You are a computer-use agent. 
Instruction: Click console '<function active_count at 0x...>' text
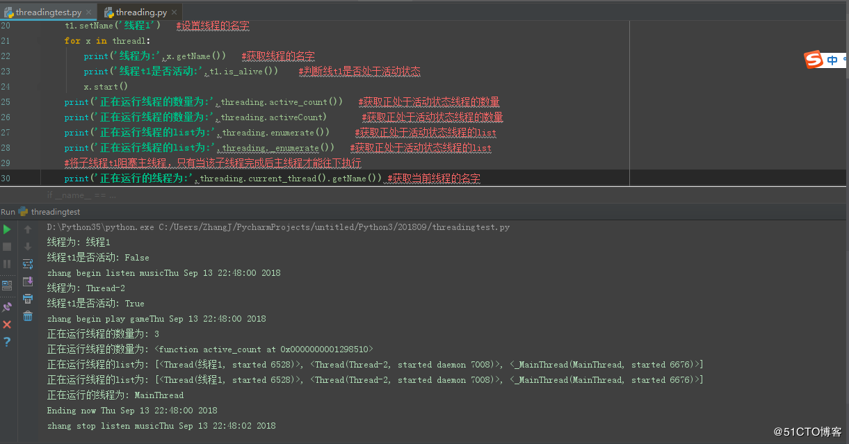(264, 349)
